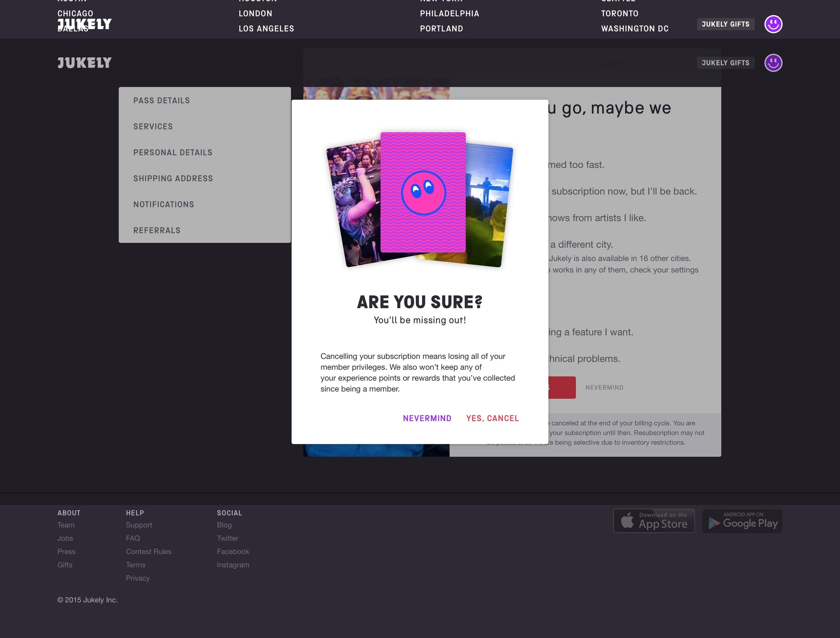Screen dimensions: 840x638
Task: Select Los Angeles city link
Action: point(266,28)
